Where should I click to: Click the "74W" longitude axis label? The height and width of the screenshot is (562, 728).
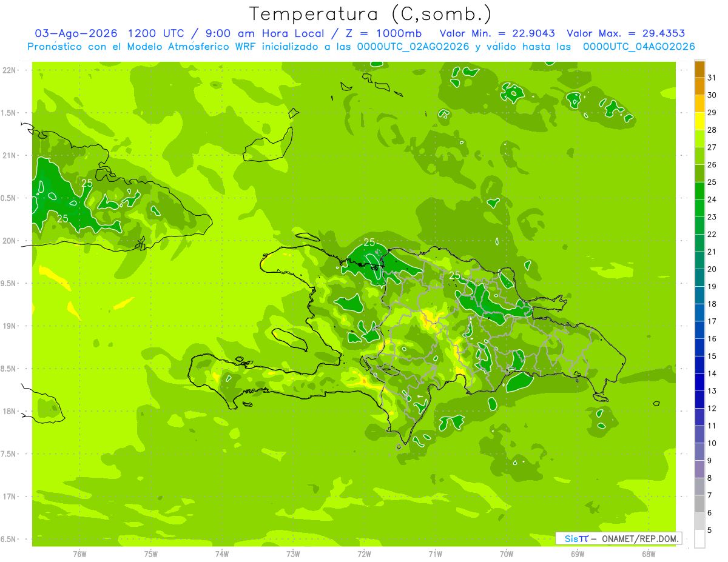(x=222, y=554)
